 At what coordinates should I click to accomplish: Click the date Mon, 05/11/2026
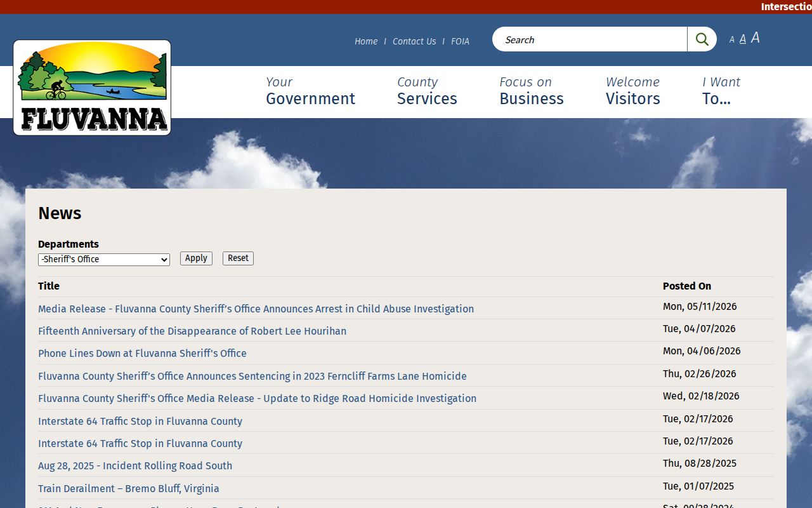[x=700, y=307]
